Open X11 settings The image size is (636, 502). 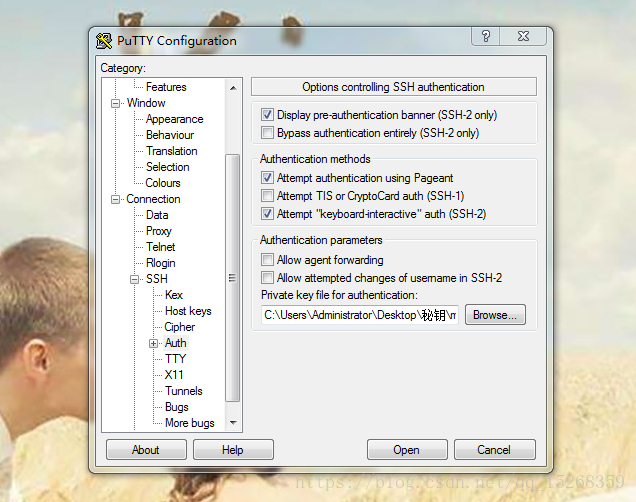coord(174,375)
